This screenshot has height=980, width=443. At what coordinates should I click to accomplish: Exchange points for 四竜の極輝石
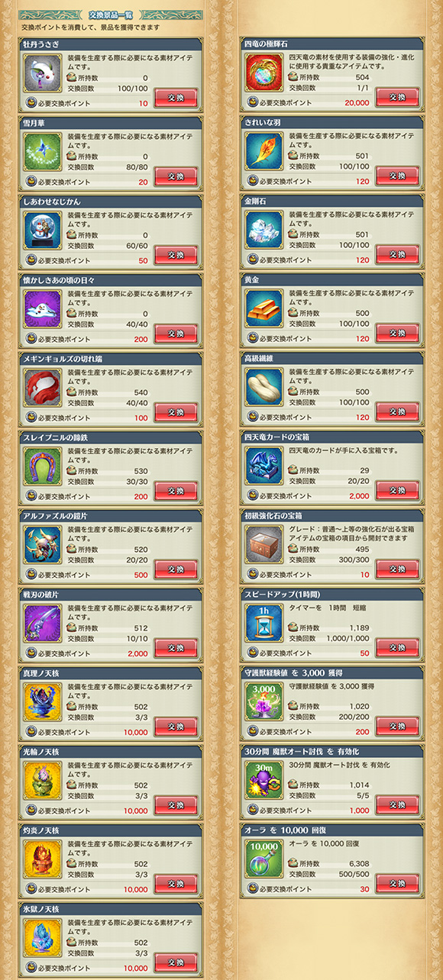coord(397,97)
